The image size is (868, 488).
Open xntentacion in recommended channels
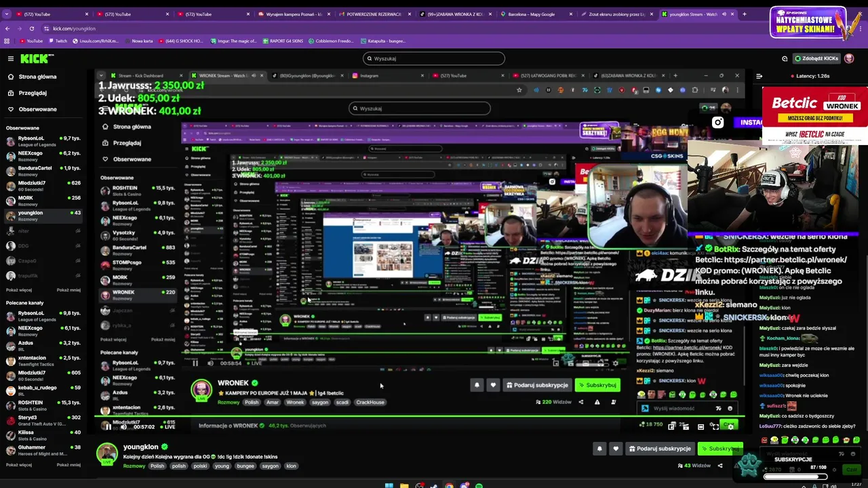(x=43, y=360)
